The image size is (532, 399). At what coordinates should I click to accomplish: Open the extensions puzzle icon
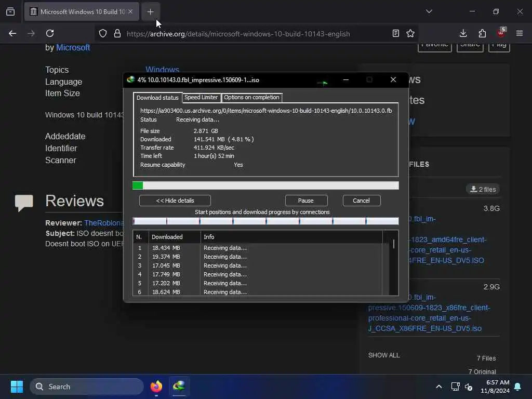coord(482,33)
